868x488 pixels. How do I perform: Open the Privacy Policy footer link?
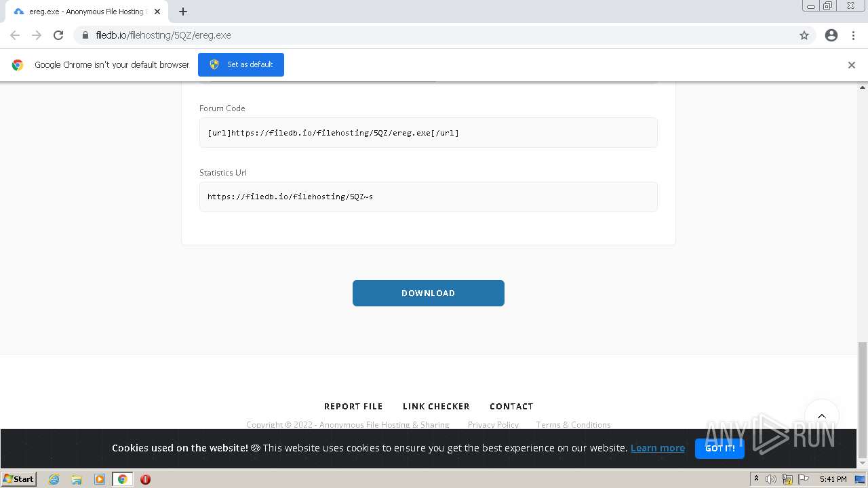coord(493,425)
